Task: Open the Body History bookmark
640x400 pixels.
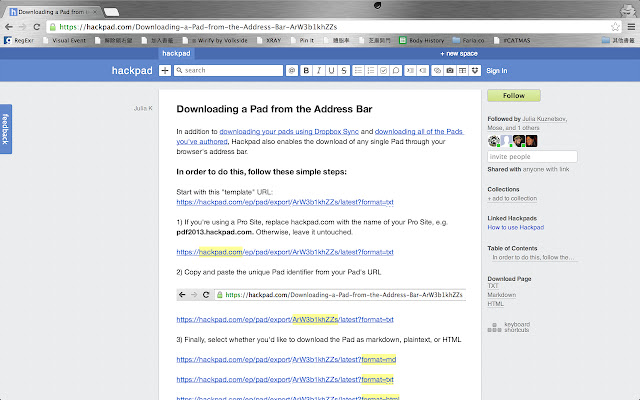Action: click(422, 40)
